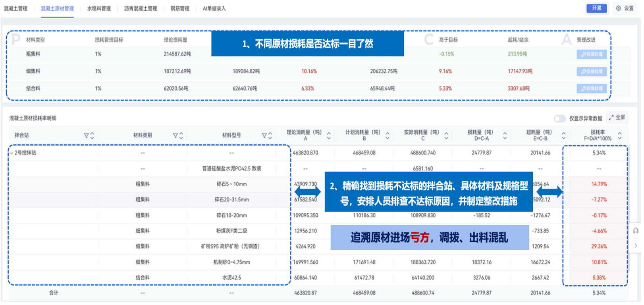Image resolution: width=644 pixels, height=305 pixels.
Task: Click 安排处理 button for 细集料 row
Action: pos(591,71)
